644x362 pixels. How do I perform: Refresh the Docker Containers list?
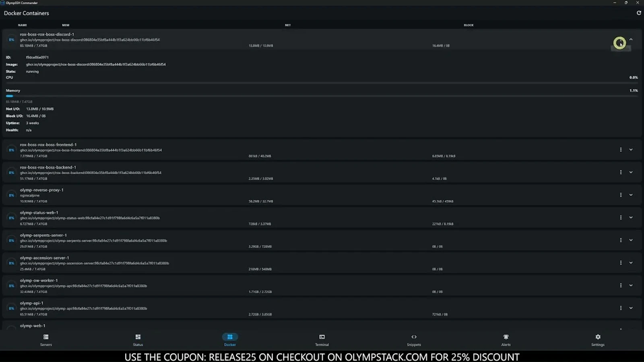[x=639, y=13]
